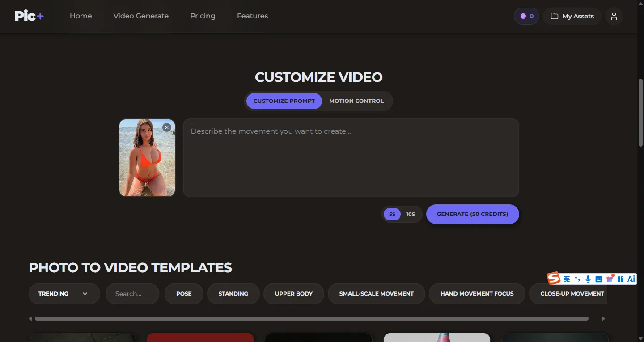Viewport: 644px width, 342px height.
Task: Open the credits balance showing 0
Action: (526, 16)
